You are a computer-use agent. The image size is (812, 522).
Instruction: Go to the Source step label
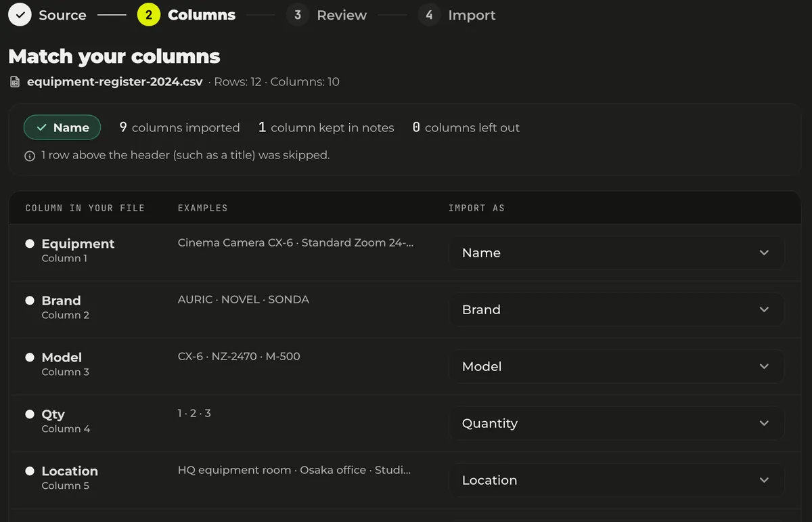(x=62, y=15)
